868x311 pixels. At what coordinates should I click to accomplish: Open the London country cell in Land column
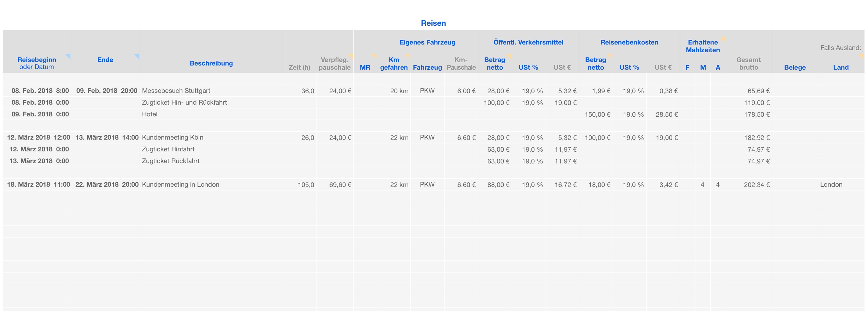click(831, 185)
